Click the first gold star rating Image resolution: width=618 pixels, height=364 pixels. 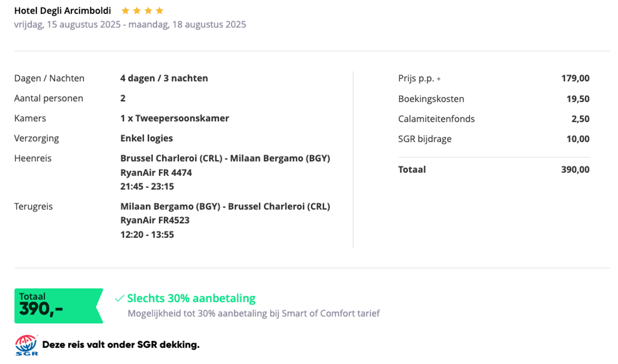point(125,11)
